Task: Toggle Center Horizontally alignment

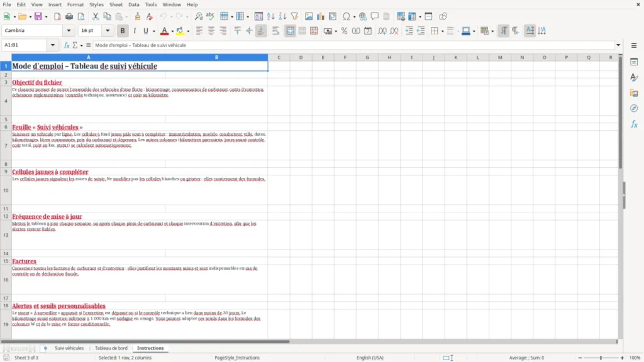Action: (211, 31)
